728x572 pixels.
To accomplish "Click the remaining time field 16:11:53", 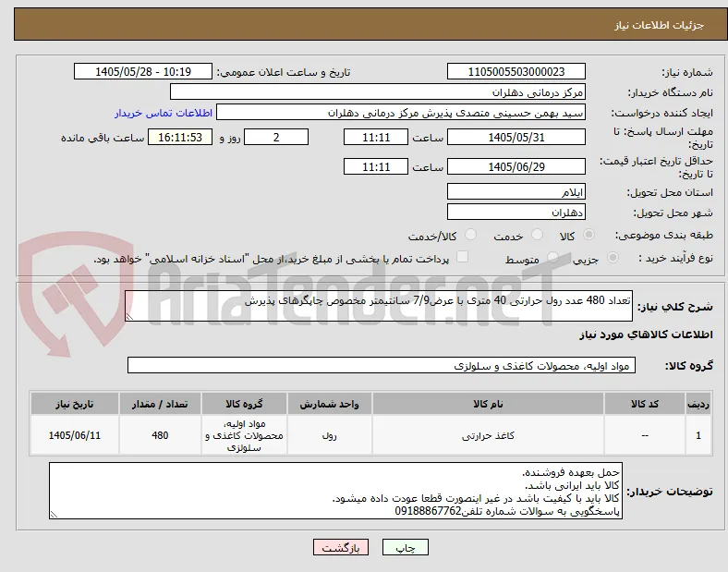I will [x=180, y=137].
